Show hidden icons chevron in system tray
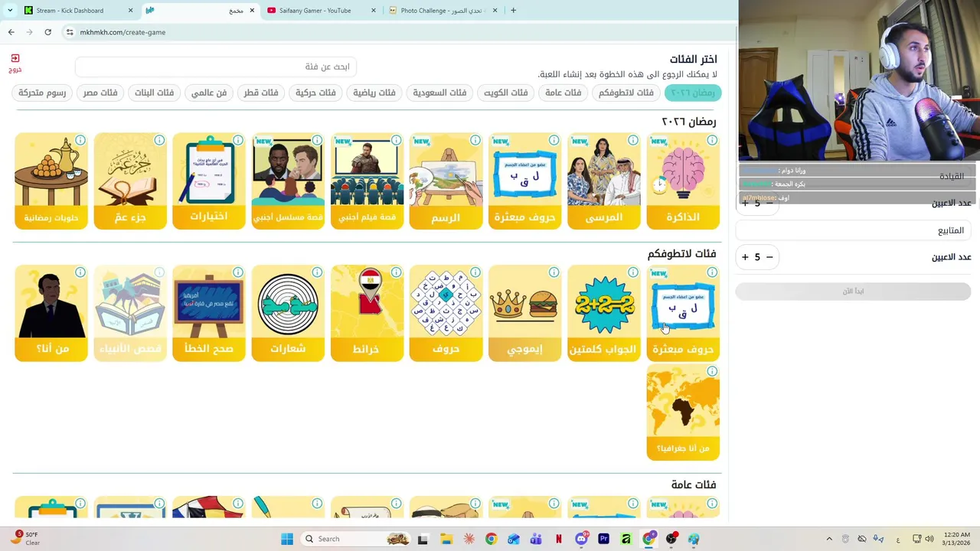Image resolution: width=980 pixels, height=551 pixels. (x=829, y=539)
